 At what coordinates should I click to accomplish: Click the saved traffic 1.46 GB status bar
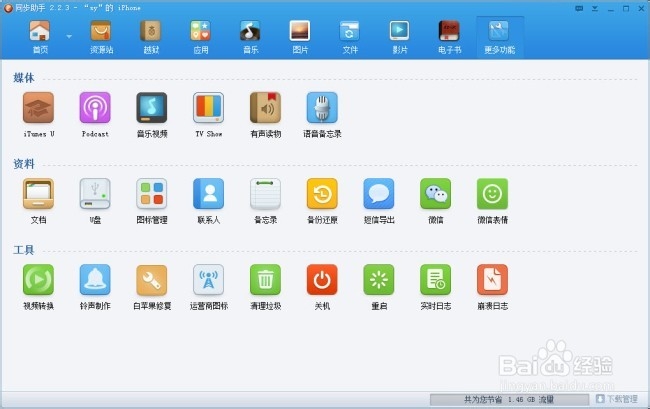click(509, 399)
